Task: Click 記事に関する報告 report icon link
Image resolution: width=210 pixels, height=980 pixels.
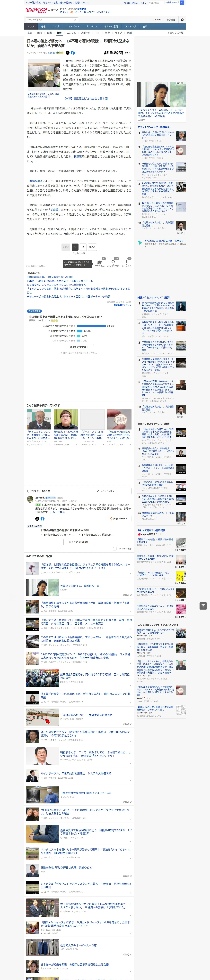Action: [x=35, y=266]
